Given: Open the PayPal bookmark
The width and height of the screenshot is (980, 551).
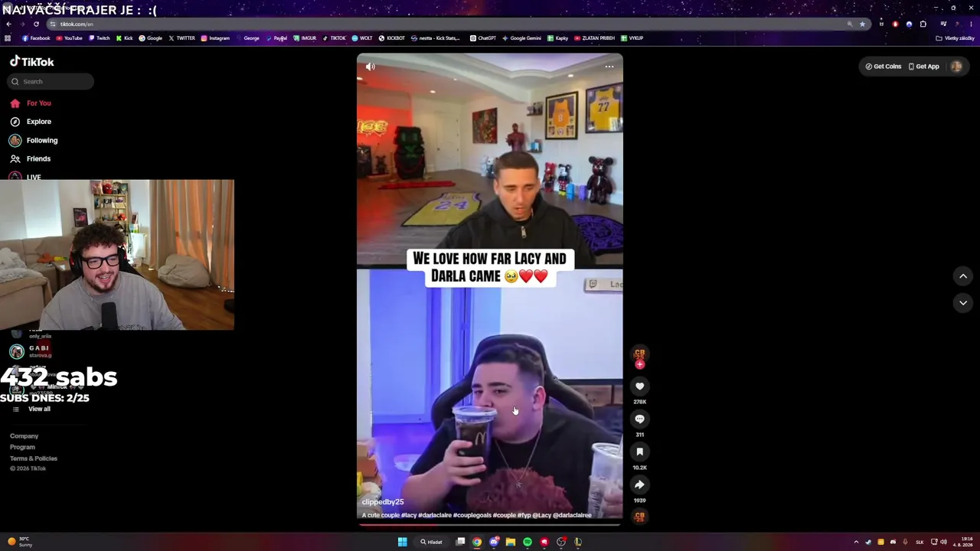Looking at the screenshot, I should coord(276,38).
